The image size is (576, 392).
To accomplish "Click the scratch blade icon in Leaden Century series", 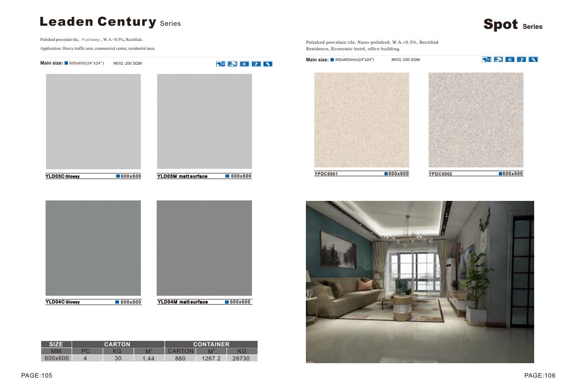I will click(268, 64).
